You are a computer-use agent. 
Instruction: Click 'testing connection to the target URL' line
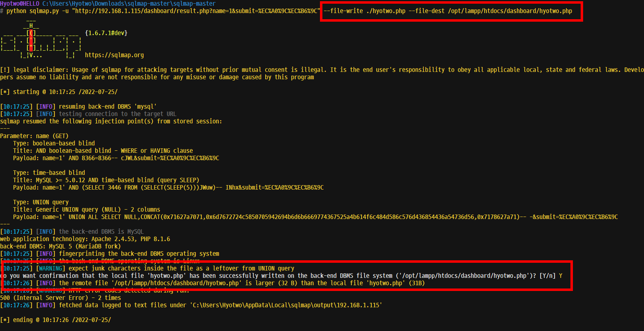[x=88, y=114]
